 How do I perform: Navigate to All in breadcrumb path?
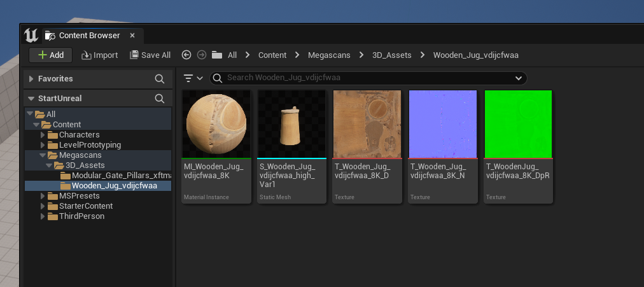tap(232, 55)
